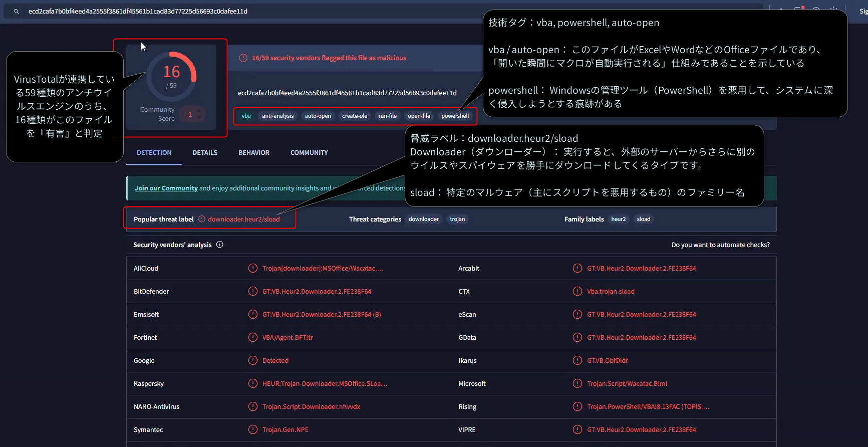Click the alert icon in Google row
This screenshot has height=447, width=868.
(x=253, y=360)
